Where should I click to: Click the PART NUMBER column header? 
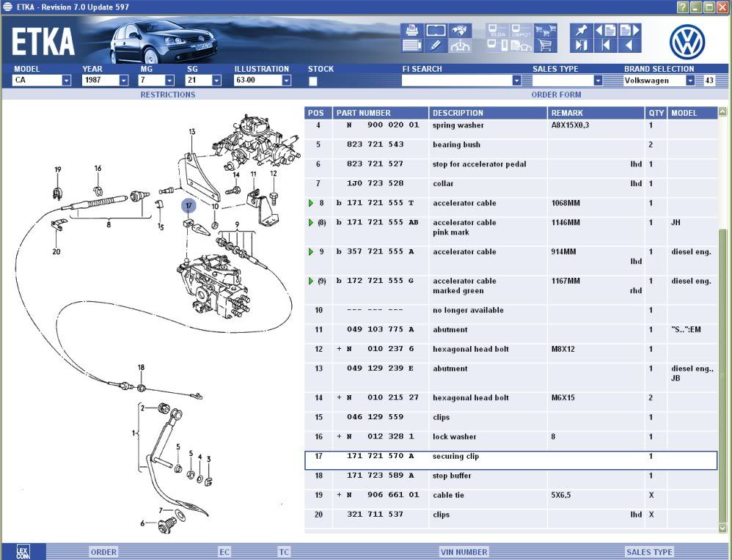(380, 113)
